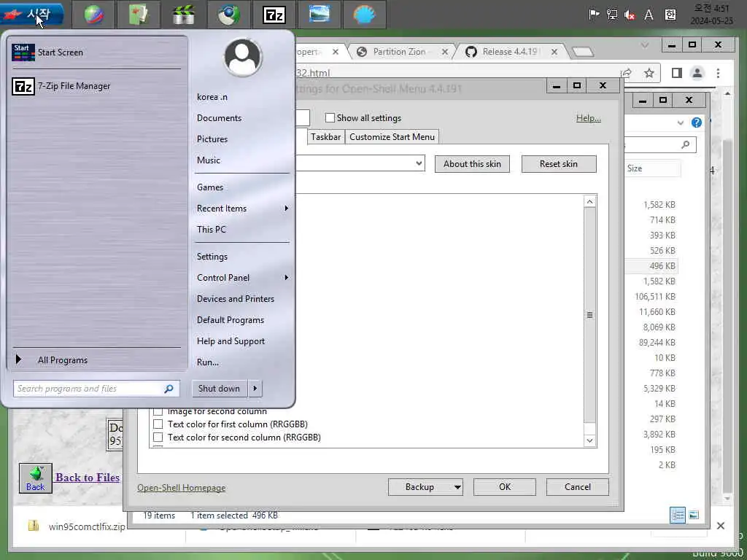Open the skin selection combo box
747x560 pixels.
click(x=360, y=163)
